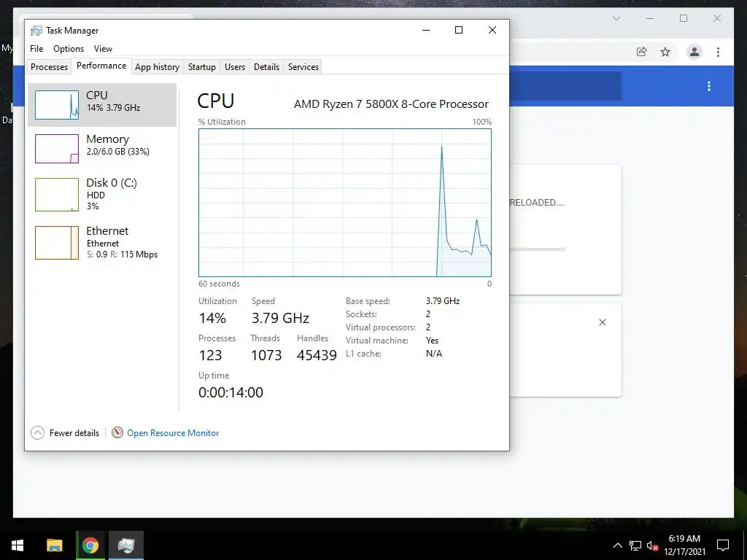Show hidden system tray icons
Screen dimensions: 747x560
[x=617, y=545]
